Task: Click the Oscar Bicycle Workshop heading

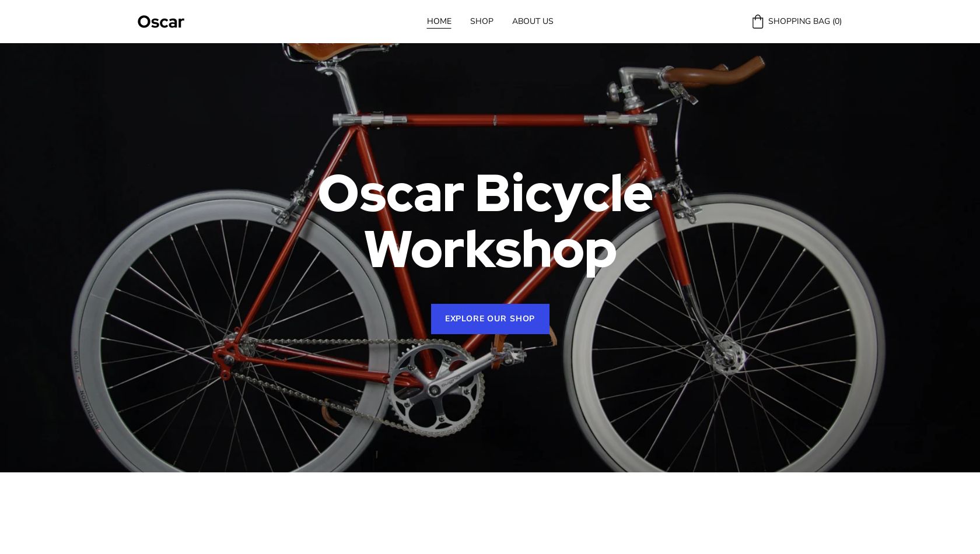Action: tap(485, 222)
